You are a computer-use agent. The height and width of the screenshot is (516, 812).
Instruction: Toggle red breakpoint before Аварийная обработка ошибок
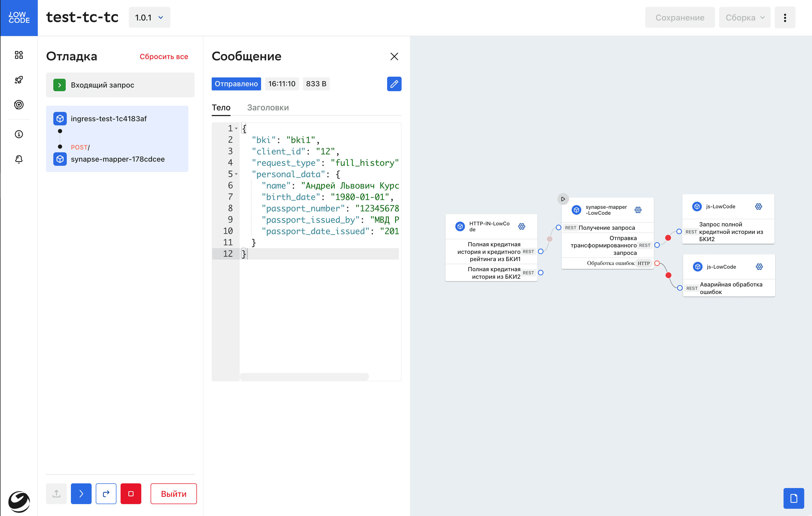click(x=668, y=275)
